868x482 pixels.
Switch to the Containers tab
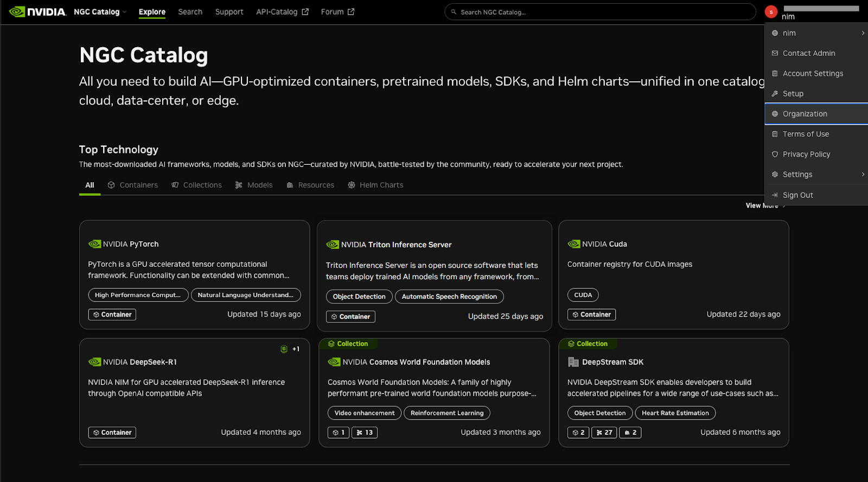(x=133, y=185)
